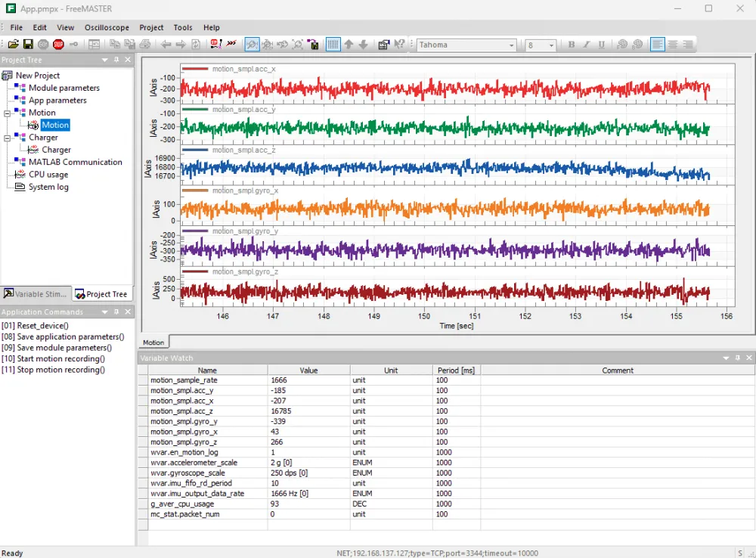Open the View menu
The height and width of the screenshot is (558, 756).
coord(66,27)
